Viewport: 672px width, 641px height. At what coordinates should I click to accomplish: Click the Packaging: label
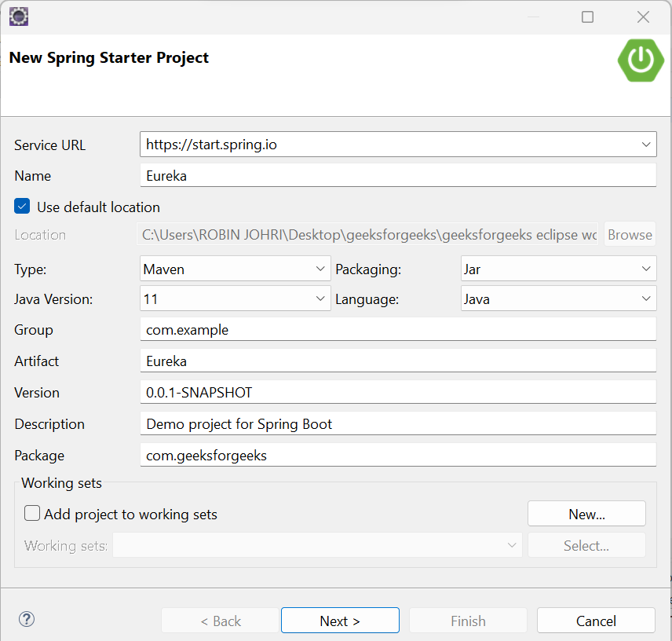[368, 269]
